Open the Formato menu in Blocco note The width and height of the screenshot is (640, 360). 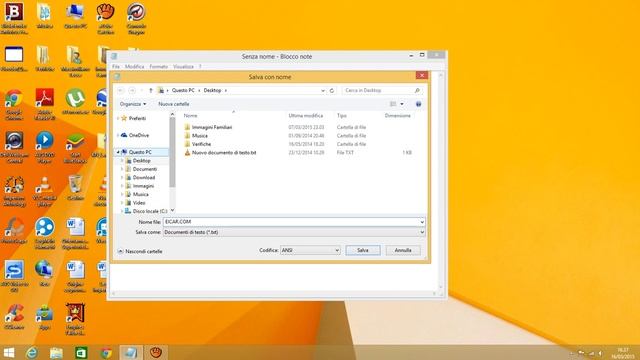coord(158,66)
